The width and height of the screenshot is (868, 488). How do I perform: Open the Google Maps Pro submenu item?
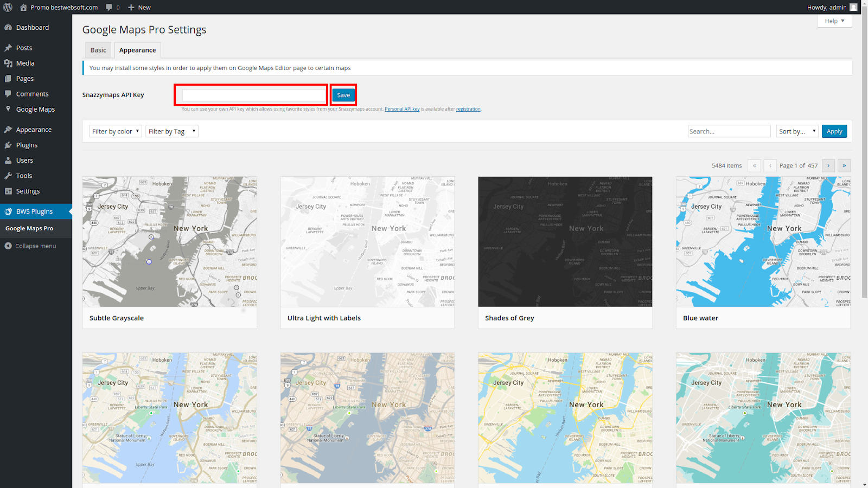pyautogui.click(x=29, y=228)
